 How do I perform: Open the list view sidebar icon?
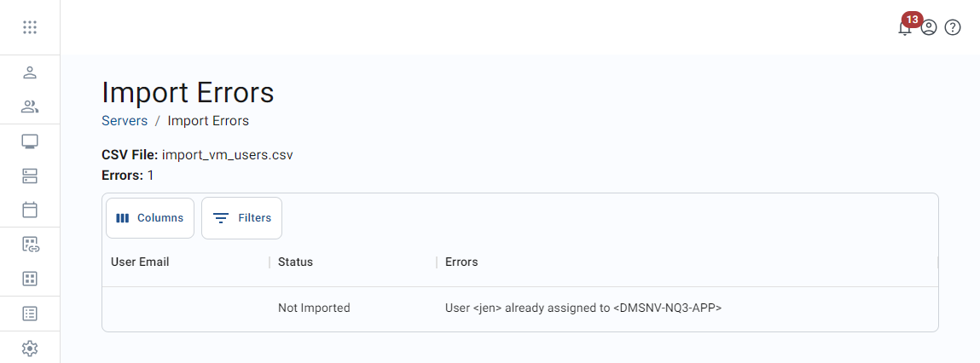30,314
